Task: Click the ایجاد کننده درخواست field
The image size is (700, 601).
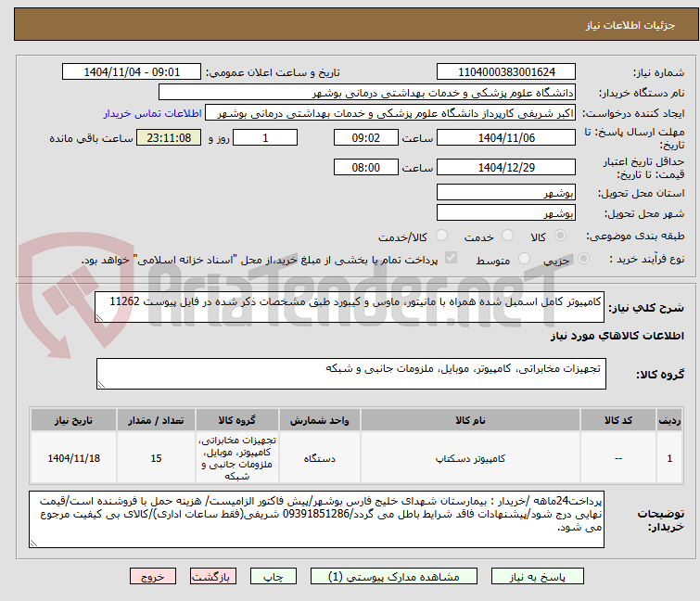Action: coord(390,113)
